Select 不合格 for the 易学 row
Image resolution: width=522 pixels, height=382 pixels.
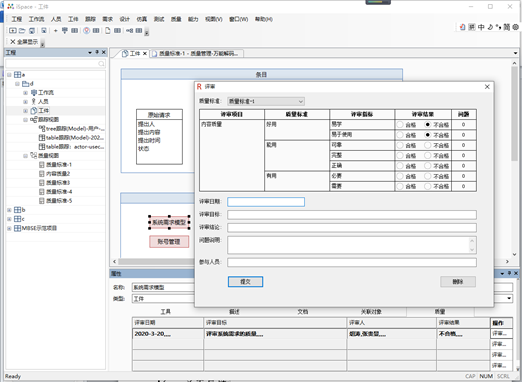[x=428, y=125]
